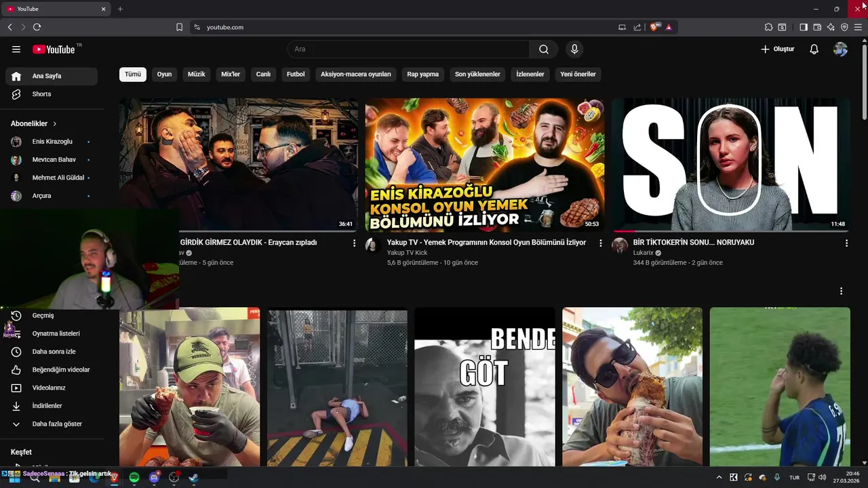Go back with browser back arrow
The height and width of the screenshot is (488, 868).
9,27
